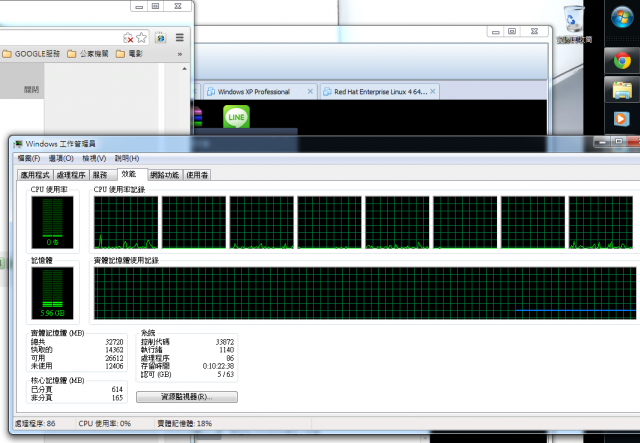Open the Chrome hamburger menu
Image resolution: width=640 pixels, height=443 pixels.
180,38
